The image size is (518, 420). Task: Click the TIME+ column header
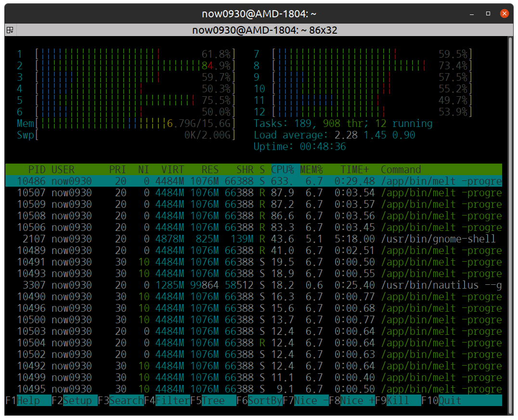355,169
